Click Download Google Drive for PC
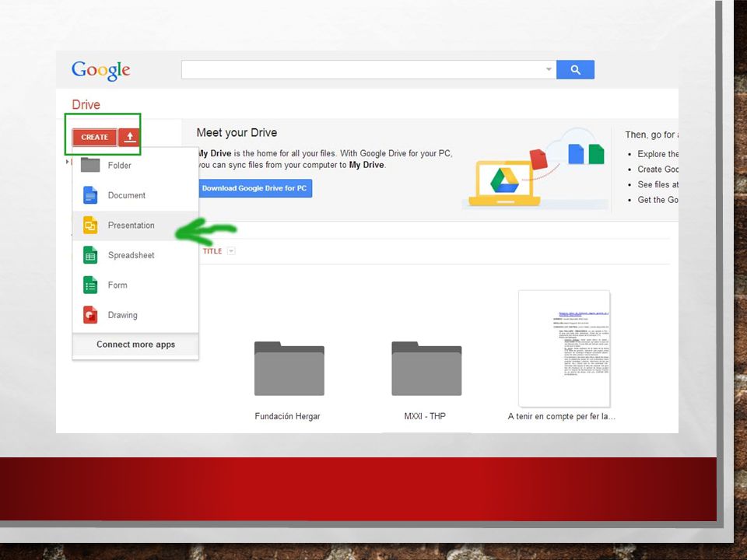Viewport: 747px width, 560px height. (255, 188)
